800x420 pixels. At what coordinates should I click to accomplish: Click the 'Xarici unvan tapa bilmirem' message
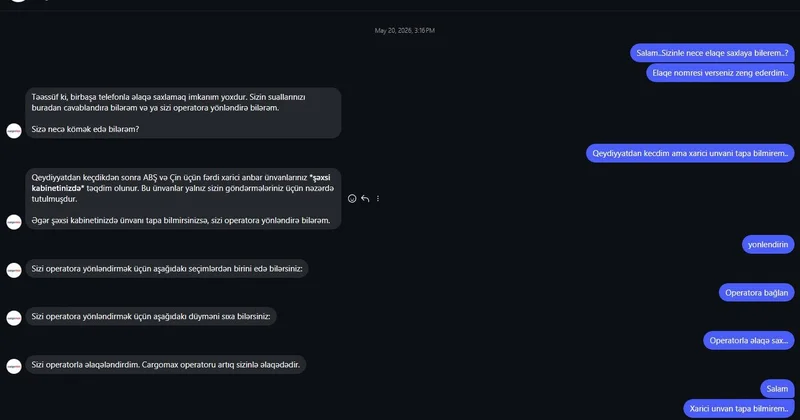point(739,408)
